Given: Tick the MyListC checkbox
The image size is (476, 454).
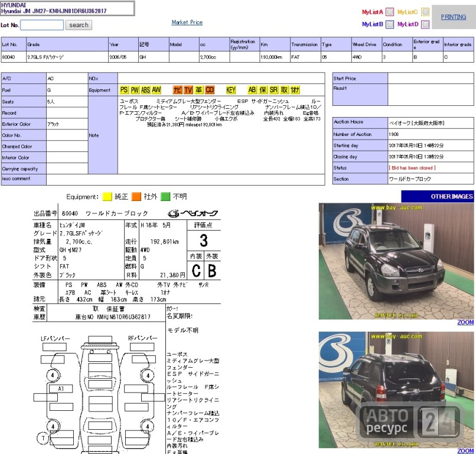Looking at the screenshot, I should (x=426, y=12).
